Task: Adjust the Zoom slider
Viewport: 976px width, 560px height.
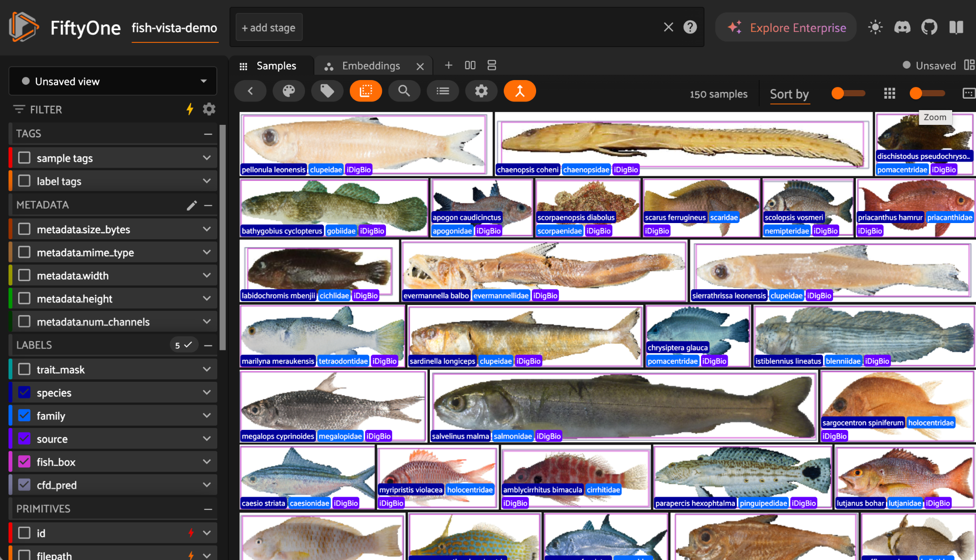Action: coord(927,93)
